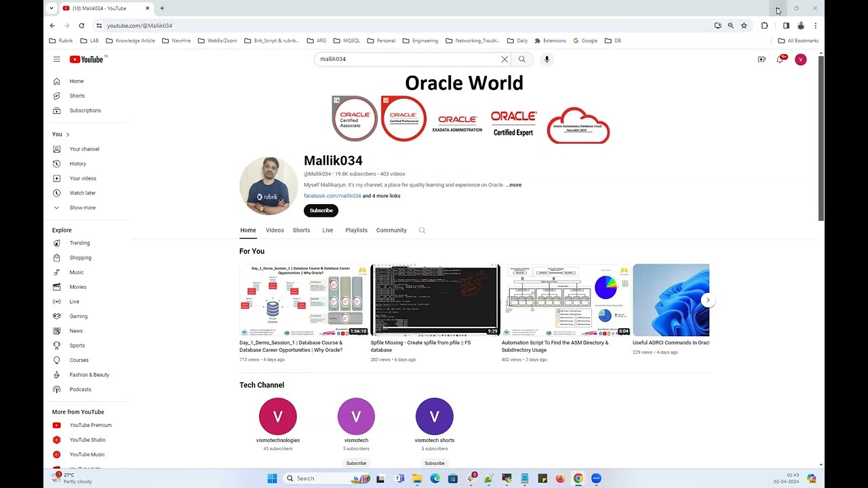Open Fashion & Beauty in Explore
Viewport: 868px width, 488px height.
pos(88,375)
